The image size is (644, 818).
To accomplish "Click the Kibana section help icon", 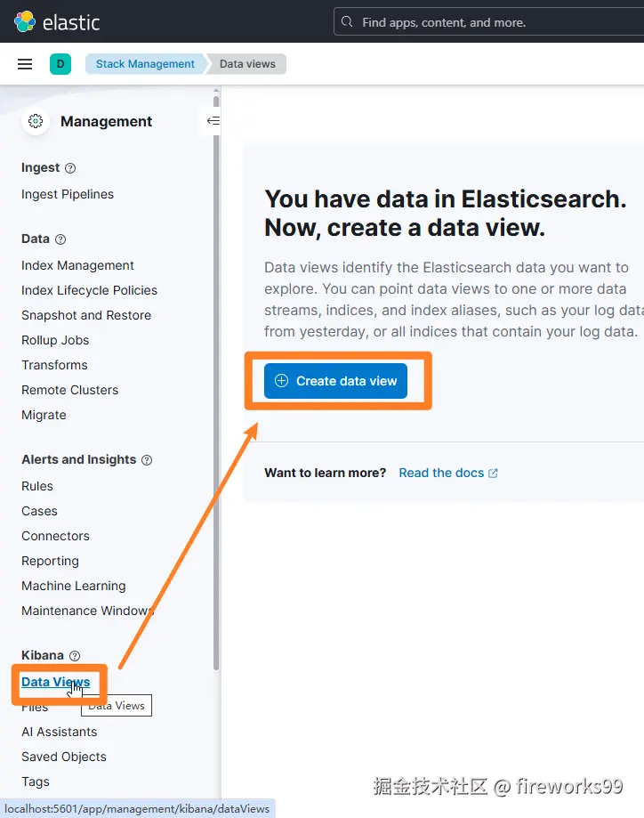I will 75,656.
